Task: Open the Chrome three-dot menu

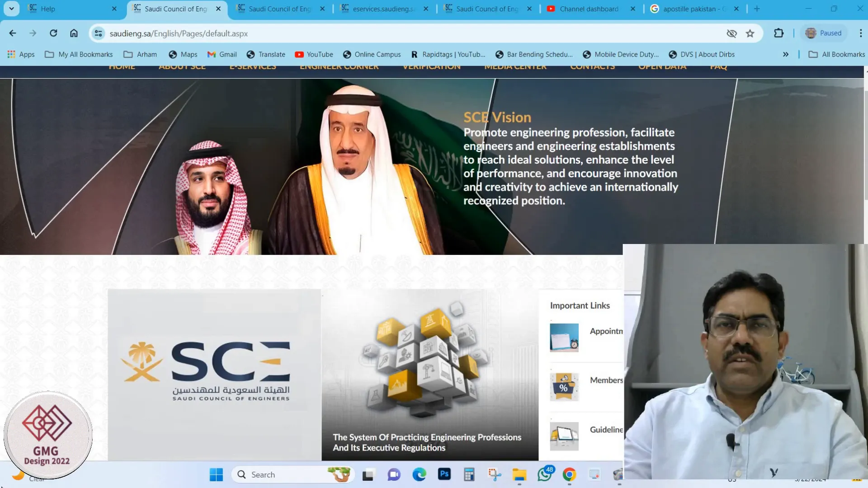Action: tap(860, 33)
